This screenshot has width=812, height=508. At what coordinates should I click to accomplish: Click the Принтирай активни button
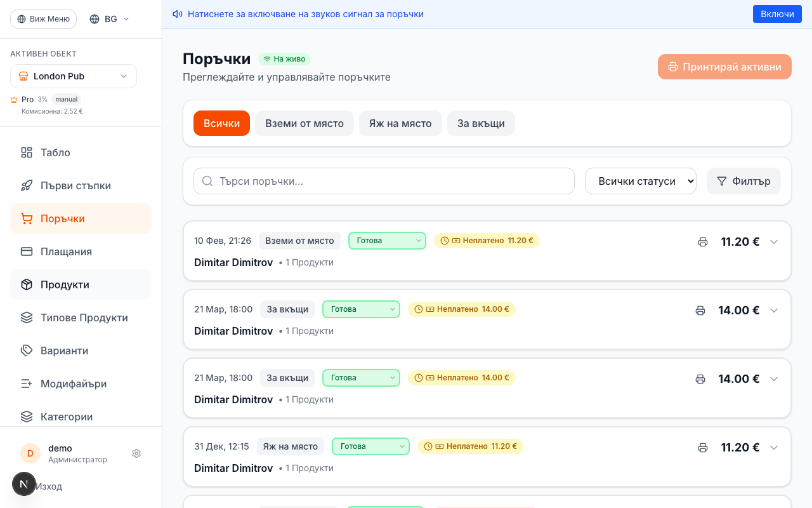(724, 67)
